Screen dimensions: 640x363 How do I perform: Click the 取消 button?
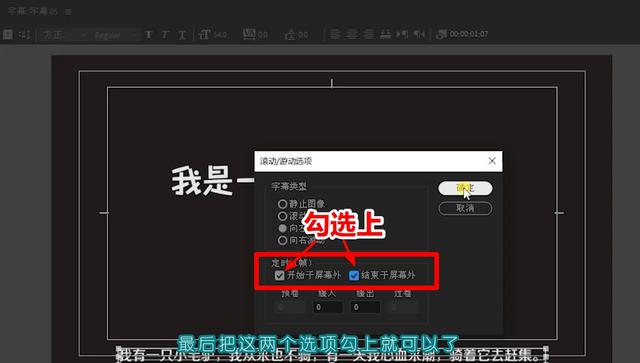[465, 208]
